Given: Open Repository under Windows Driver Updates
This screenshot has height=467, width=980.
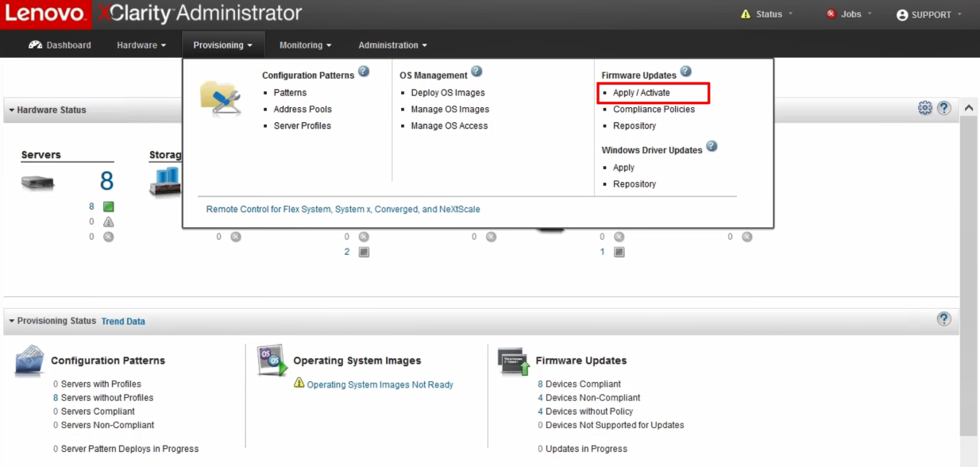Looking at the screenshot, I should point(635,184).
